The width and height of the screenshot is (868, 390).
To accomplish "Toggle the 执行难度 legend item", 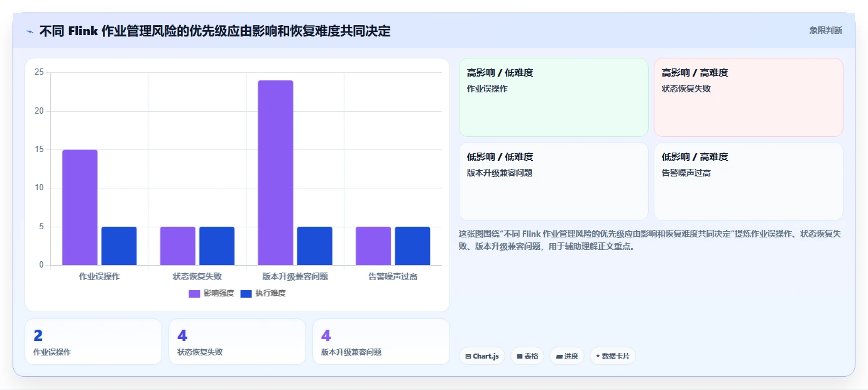I will click(263, 293).
